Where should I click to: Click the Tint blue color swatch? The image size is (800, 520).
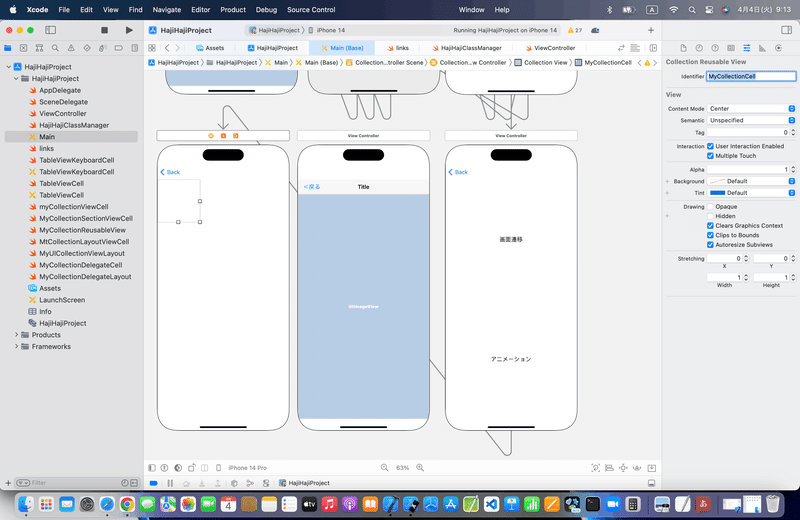point(717,193)
